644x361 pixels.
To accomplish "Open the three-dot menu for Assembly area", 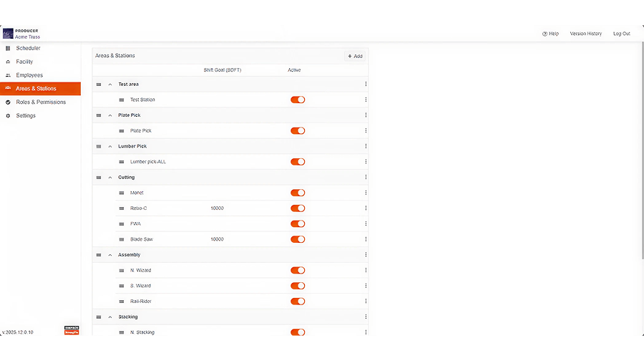I will (x=366, y=255).
